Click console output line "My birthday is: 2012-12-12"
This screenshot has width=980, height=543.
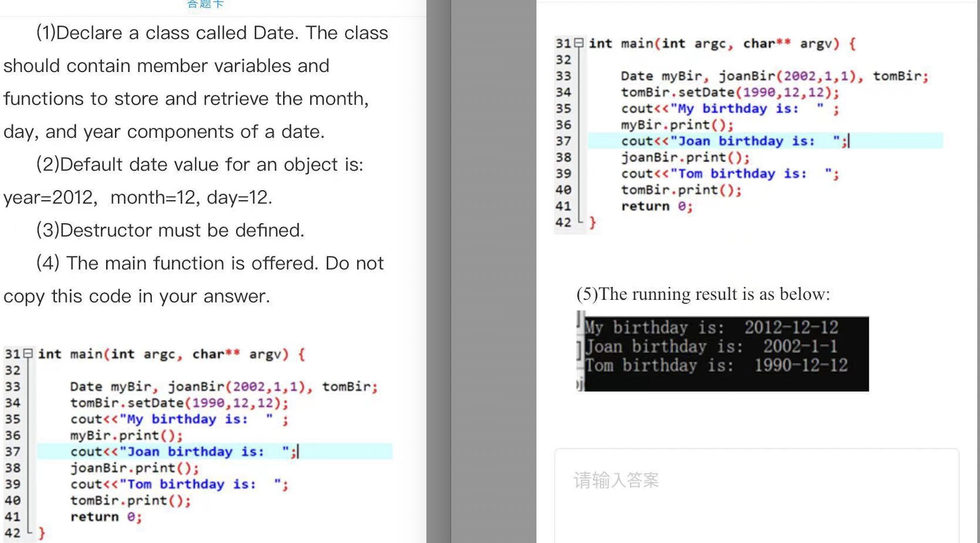pyautogui.click(x=711, y=327)
